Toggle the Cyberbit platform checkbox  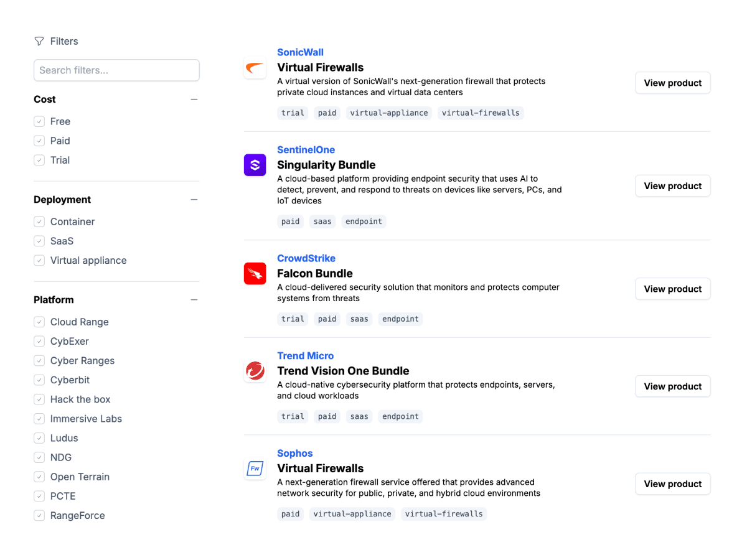[39, 380]
